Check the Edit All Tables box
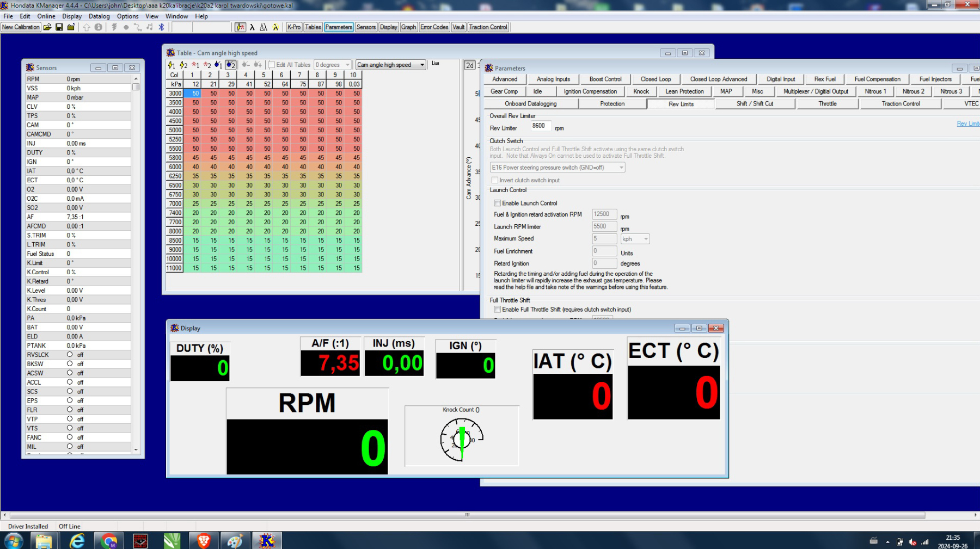Viewport: 980px width, 549px height. click(272, 65)
